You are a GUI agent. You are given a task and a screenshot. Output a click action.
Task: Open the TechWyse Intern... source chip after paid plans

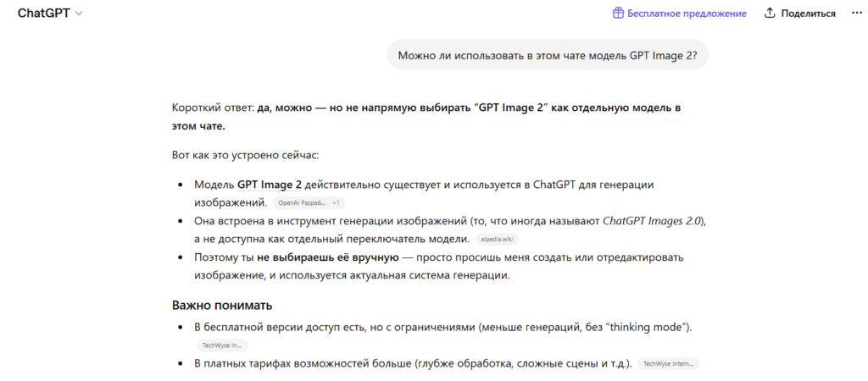(x=669, y=364)
